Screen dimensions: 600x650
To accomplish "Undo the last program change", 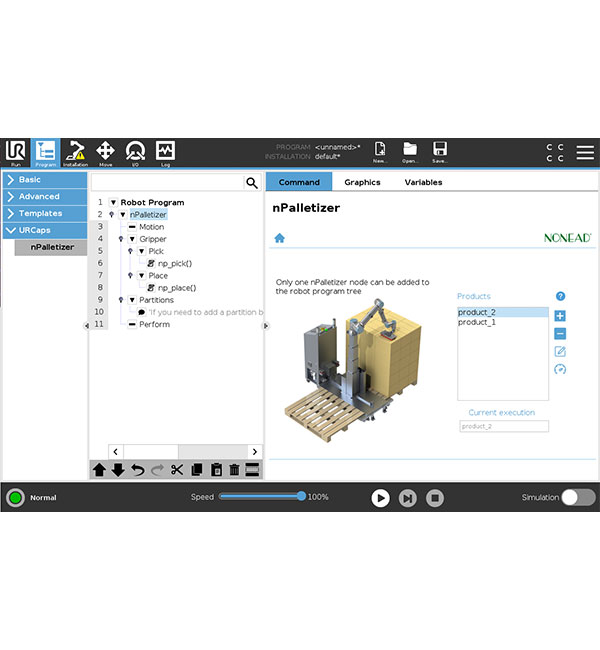I will click(138, 470).
